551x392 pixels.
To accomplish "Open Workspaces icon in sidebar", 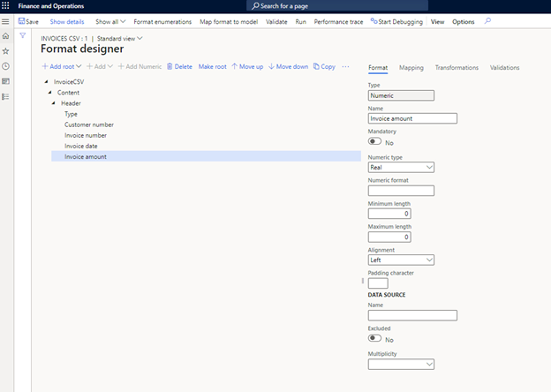I will [x=5, y=81].
